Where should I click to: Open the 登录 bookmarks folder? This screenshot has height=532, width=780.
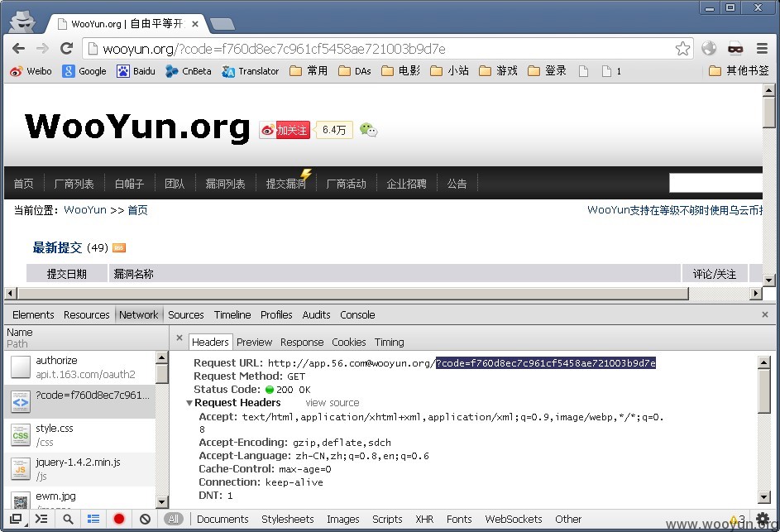click(548, 71)
